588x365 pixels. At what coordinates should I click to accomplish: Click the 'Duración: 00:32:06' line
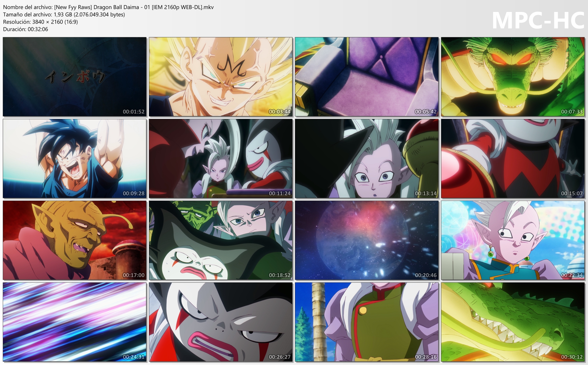coord(25,29)
